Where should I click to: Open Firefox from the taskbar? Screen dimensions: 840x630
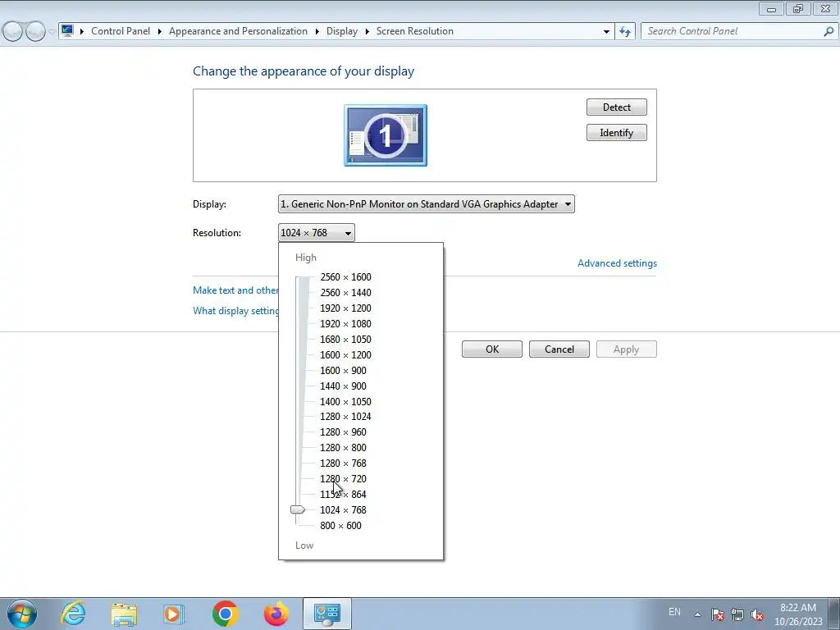click(x=276, y=614)
